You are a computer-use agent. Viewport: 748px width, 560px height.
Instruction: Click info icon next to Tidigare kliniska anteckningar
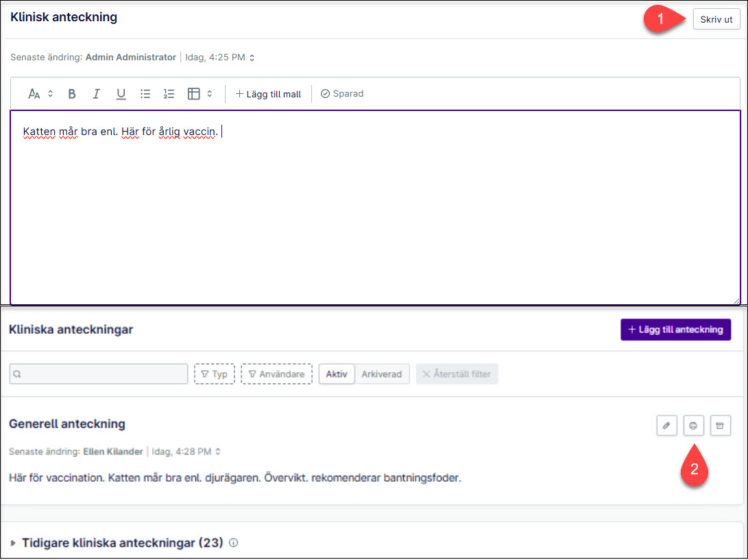[x=234, y=543]
